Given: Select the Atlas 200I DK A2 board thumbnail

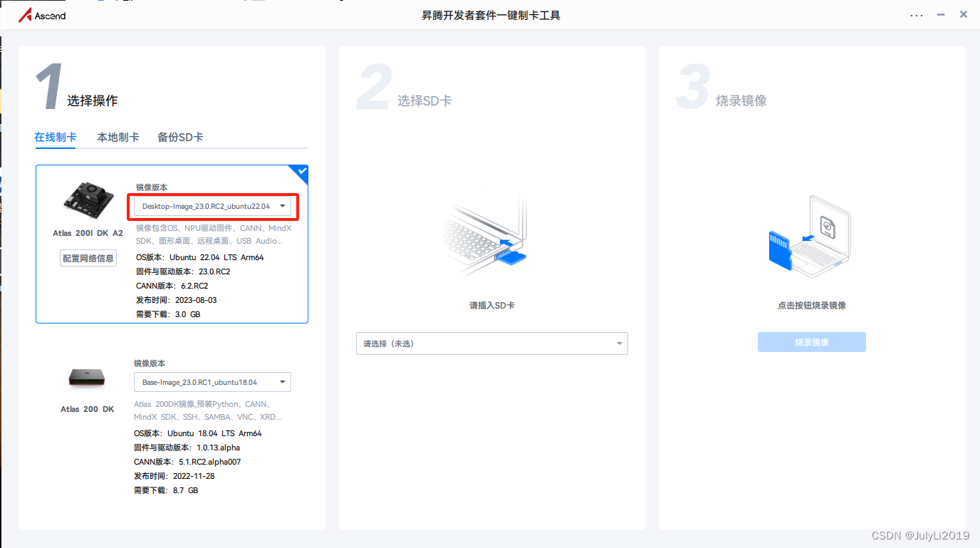Looking at the screenshot, I should [x=88, y=202].
